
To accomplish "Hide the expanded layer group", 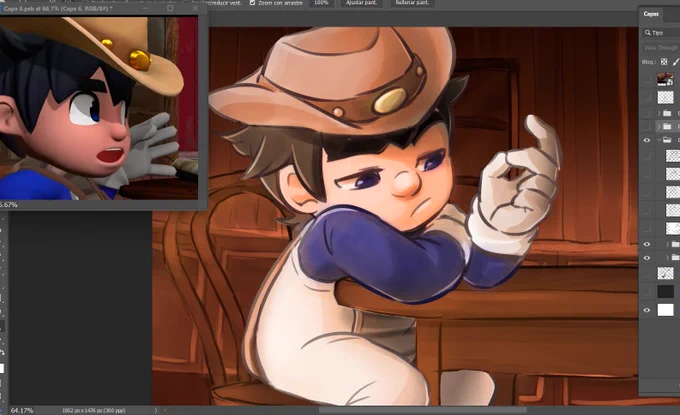I will coord(647,140).
